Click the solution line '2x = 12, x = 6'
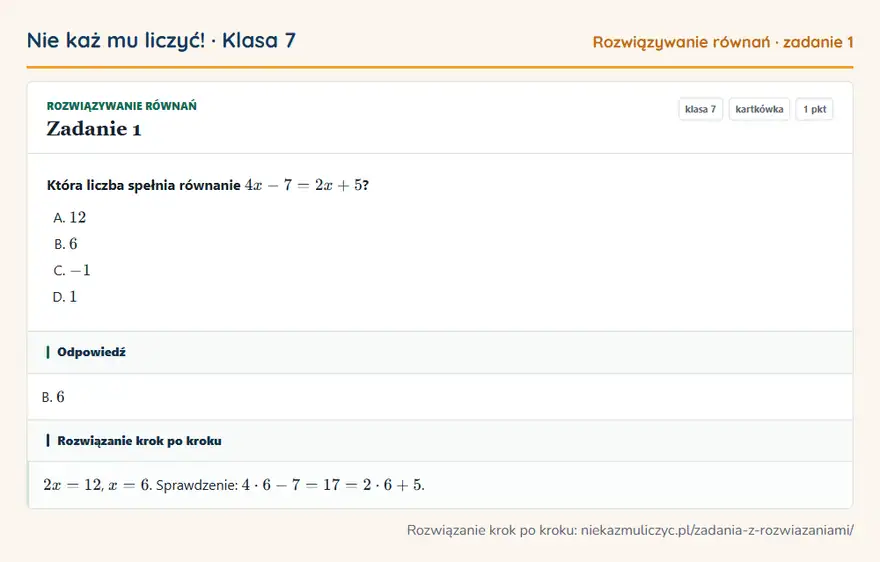Viewport: 880px width, 562px height. [x=98, y=485]
